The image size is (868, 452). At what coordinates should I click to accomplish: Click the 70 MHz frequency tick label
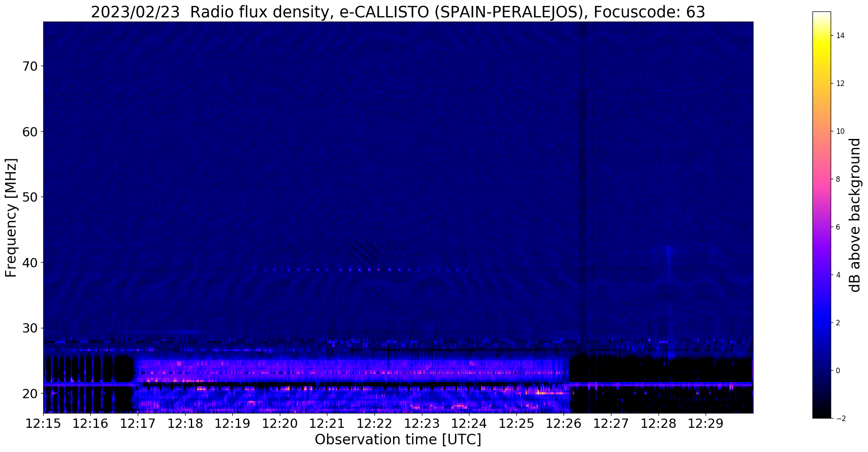click(x=30, y=66)
